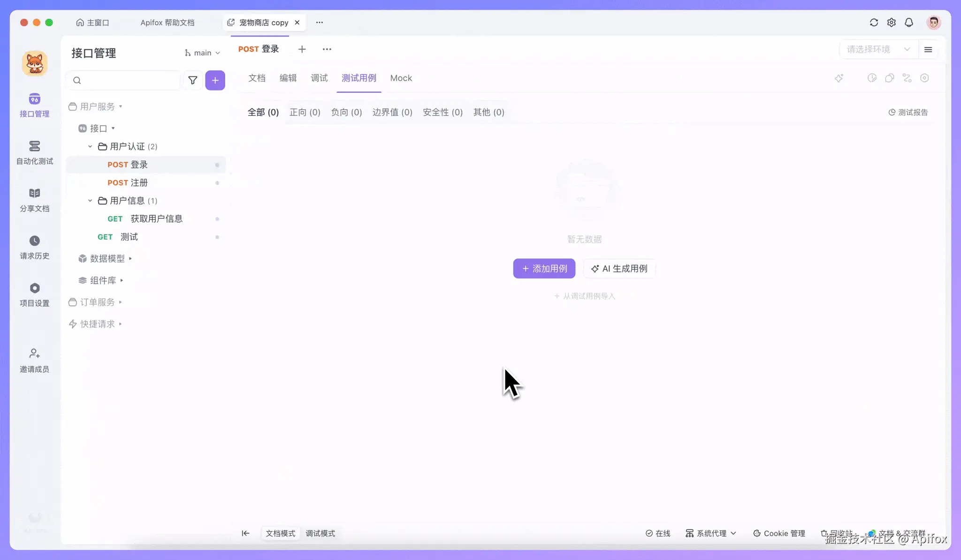Open Cookie 管理 in the status bar
This screenshot has width=961, height=560.
pyautogui.click(x=778, y=533)
